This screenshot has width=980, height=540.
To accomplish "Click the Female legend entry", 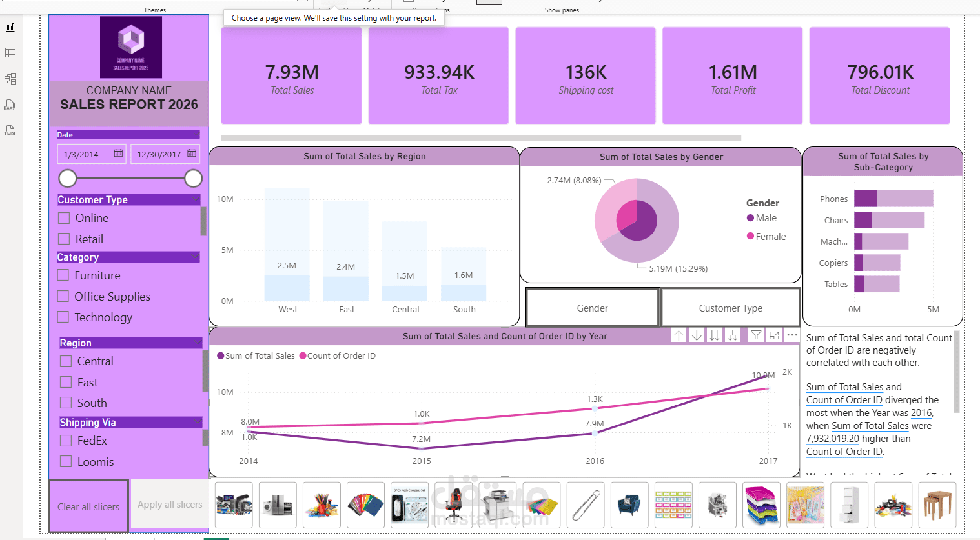I will point(766,237).
